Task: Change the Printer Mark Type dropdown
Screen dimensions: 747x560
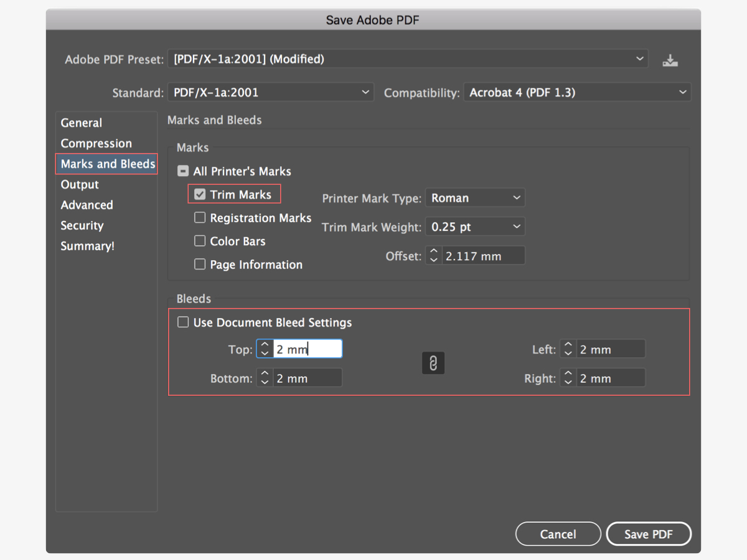Action: (475, 197)
